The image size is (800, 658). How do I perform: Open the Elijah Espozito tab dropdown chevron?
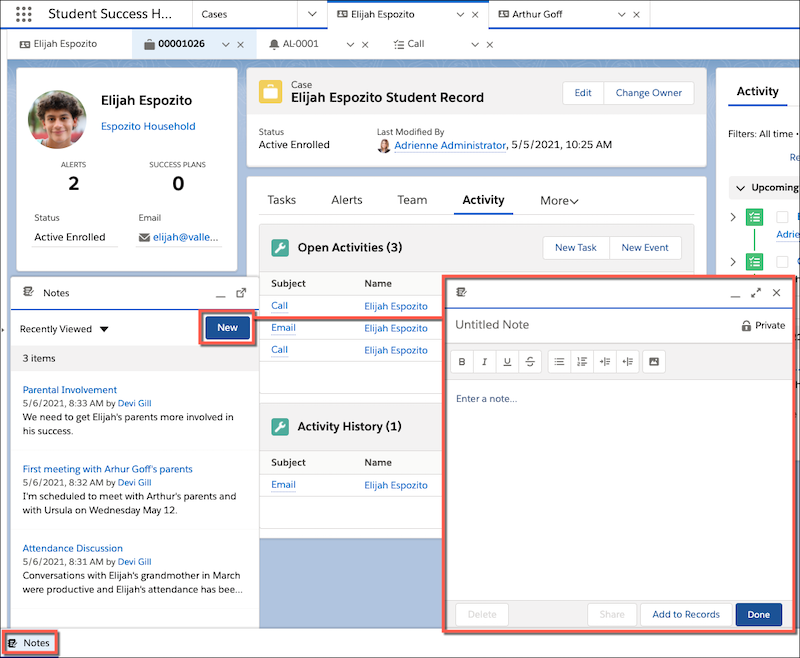pos(460,15)
